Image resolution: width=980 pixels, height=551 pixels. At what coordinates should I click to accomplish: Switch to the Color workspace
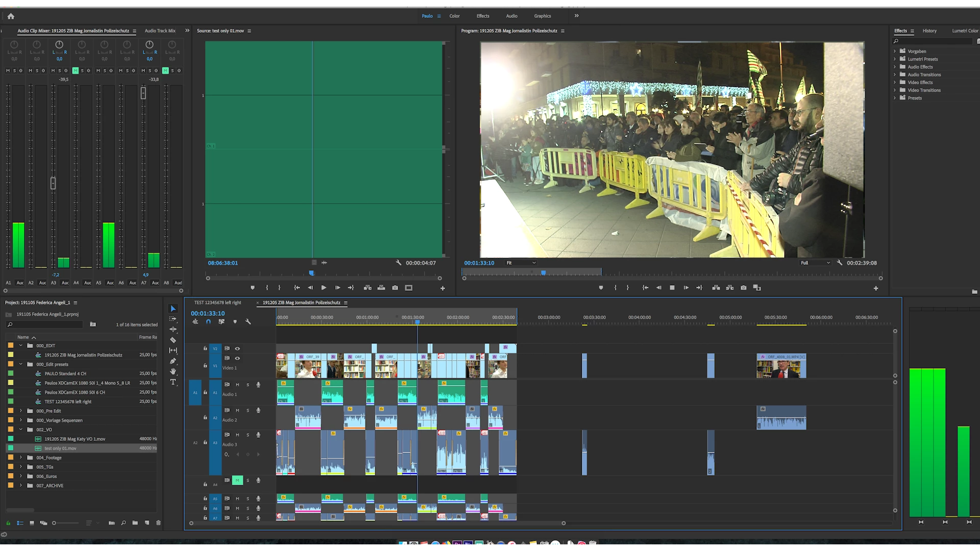(454, 16)
